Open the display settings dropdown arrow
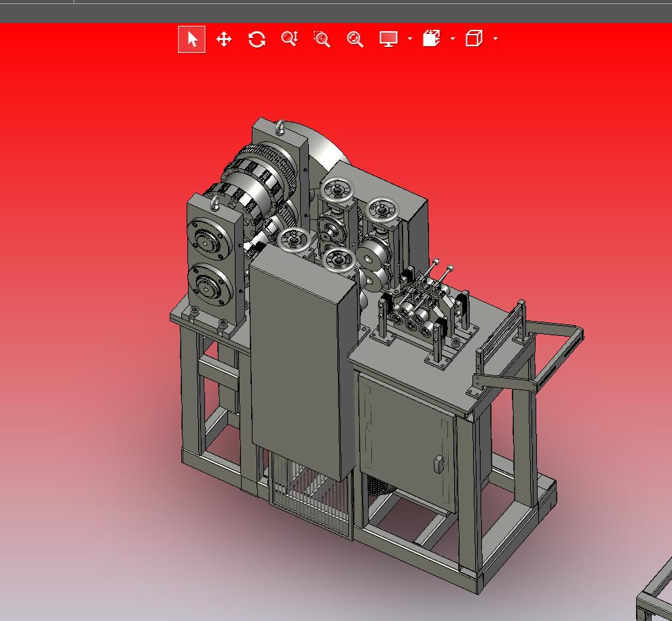Screen dimensions: 672x621 pyautogui.click(x=410, y=39)
